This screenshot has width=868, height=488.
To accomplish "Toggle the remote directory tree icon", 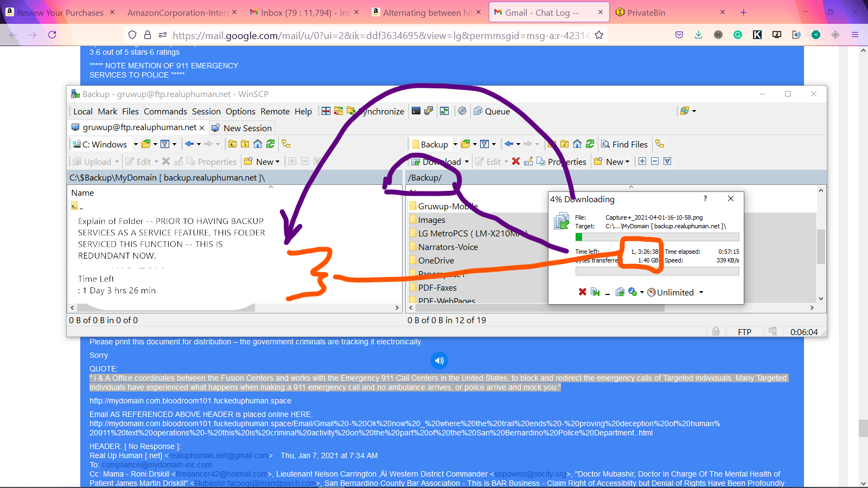I will 660,144.
